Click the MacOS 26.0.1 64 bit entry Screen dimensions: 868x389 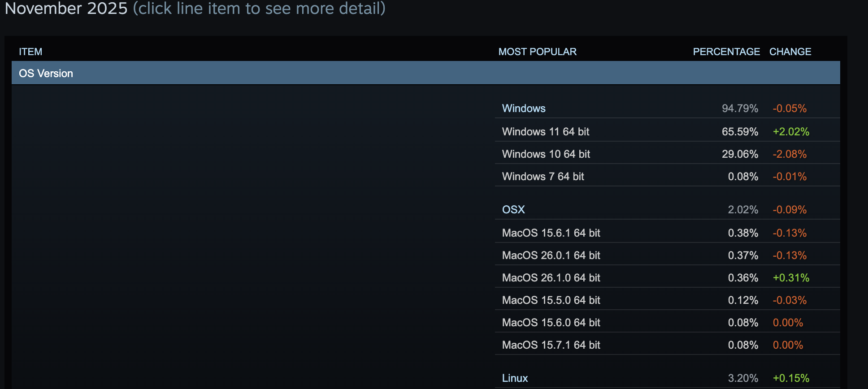(x=551, y=255)
